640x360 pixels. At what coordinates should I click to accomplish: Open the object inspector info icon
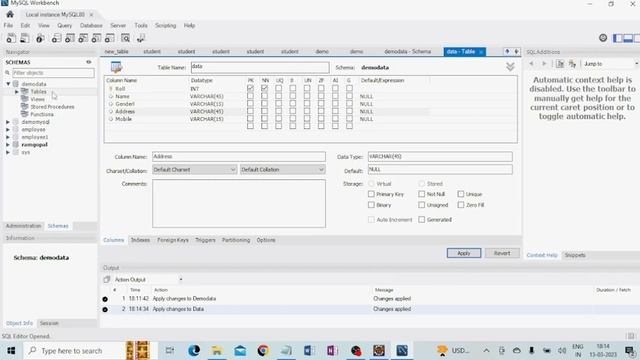(x=40, y=39)
